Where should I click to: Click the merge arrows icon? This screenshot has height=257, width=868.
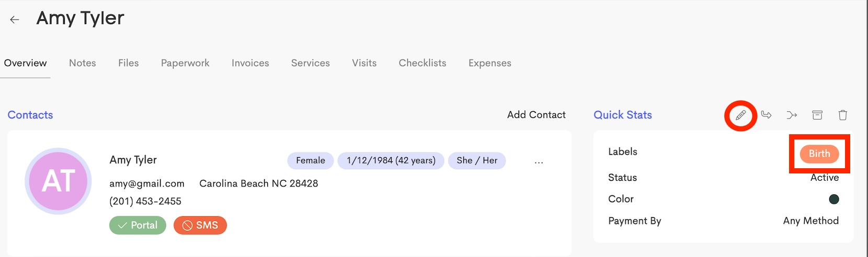click(x=792, y=115)
